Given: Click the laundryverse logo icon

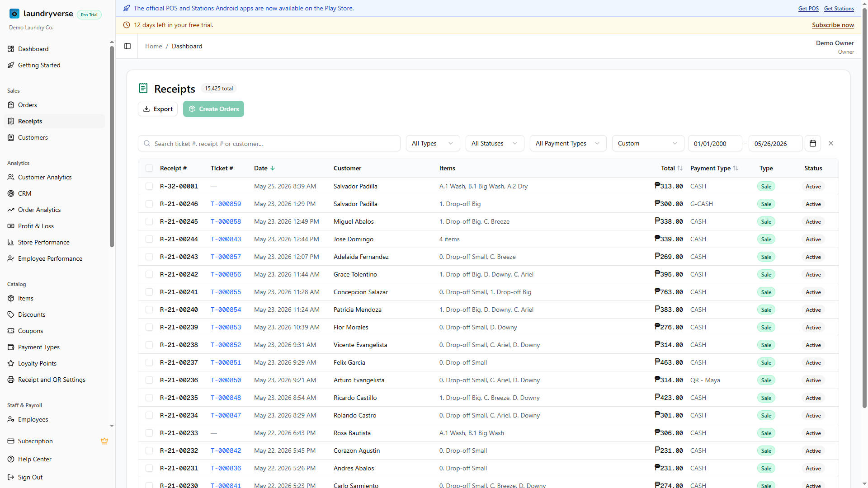Looking at the screenshot, I should [x=14, y=14].
